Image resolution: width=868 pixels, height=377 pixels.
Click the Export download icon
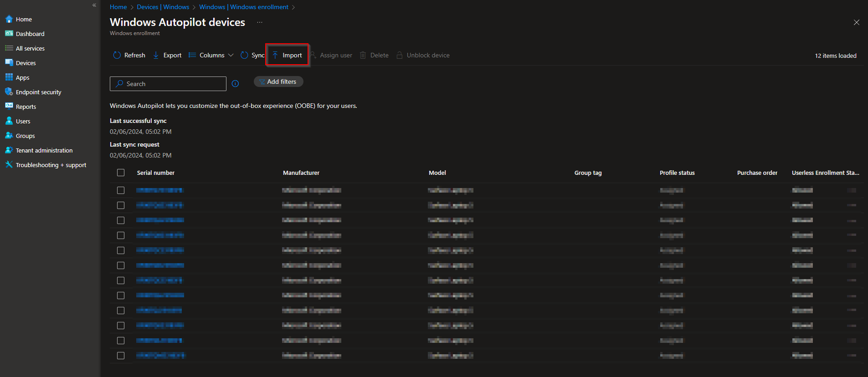156,55
